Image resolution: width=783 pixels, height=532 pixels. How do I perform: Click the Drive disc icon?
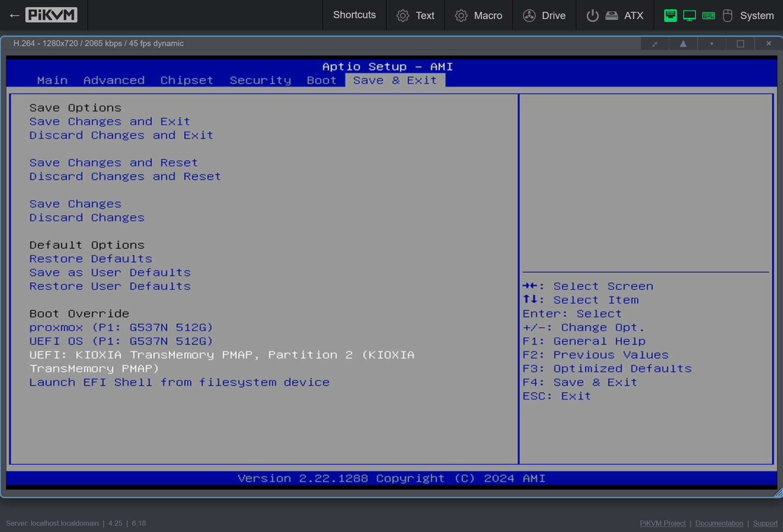(x=529, y=16)
